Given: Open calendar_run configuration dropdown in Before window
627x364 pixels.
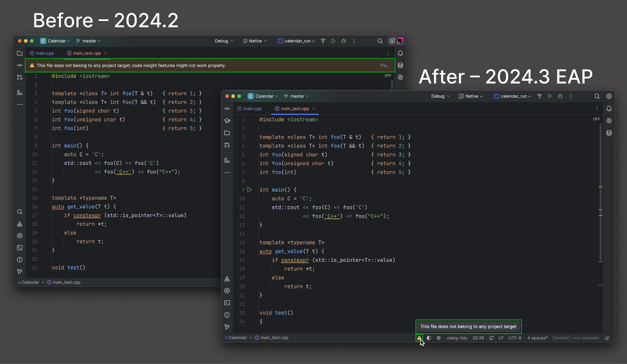Looking at the screenshot, I should (x=297, y=41).
